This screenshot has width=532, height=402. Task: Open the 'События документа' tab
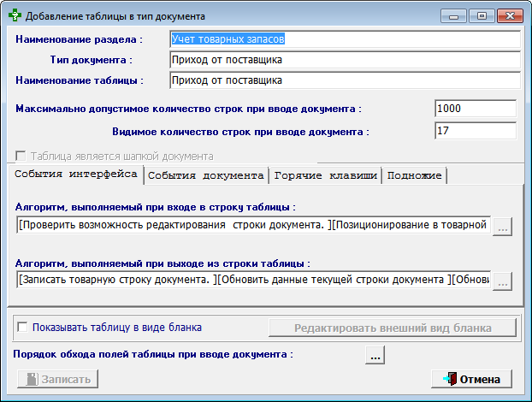tap(206, 175)
